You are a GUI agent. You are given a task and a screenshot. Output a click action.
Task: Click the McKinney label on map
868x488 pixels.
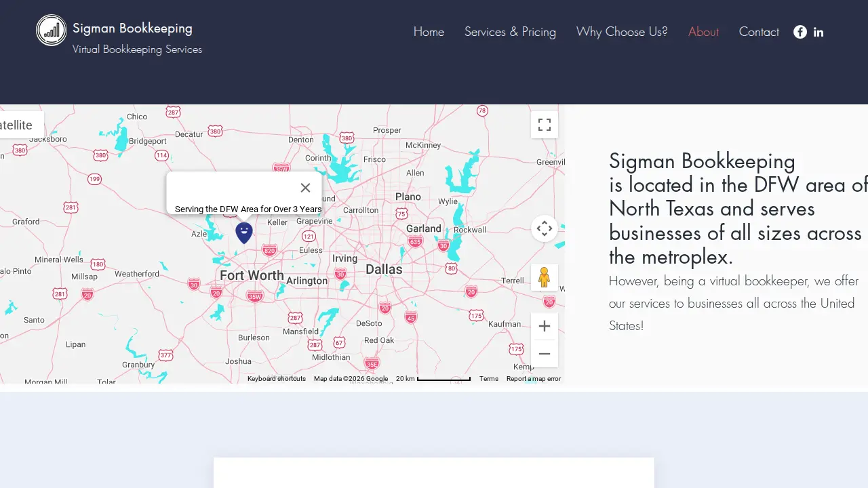pyautogui.click(x=423, y=145)
